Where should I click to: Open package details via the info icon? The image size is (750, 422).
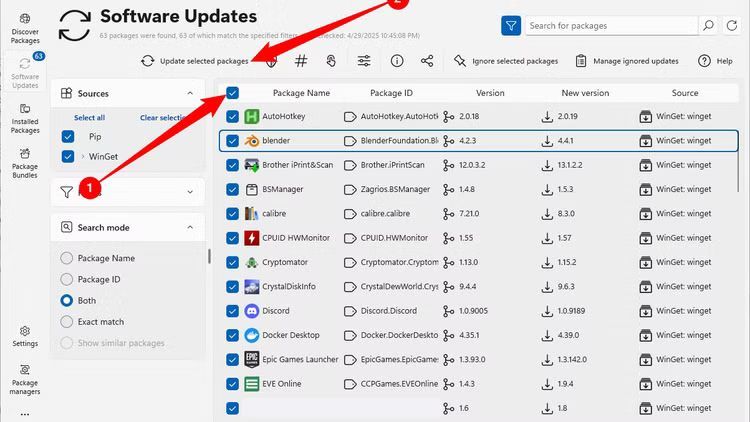(397, 61)
